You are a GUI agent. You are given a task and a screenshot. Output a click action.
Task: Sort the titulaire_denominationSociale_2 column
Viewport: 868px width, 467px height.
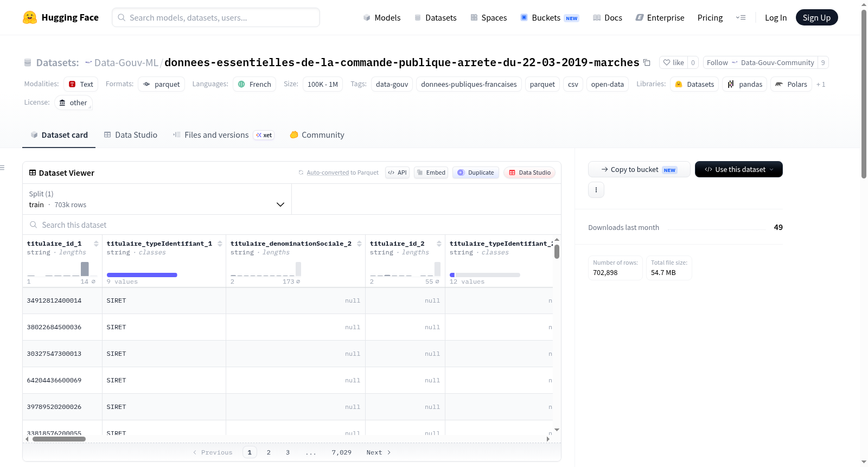[359, 244]
